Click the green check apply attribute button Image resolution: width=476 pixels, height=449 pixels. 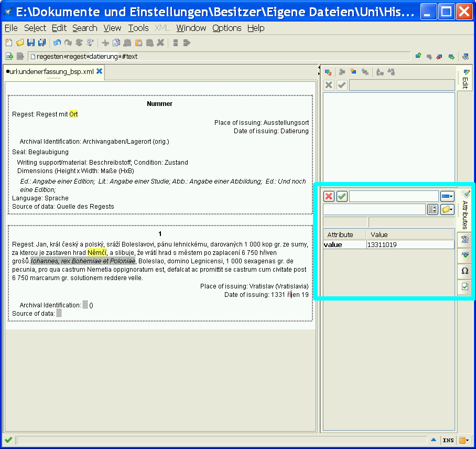coord(342,196)
